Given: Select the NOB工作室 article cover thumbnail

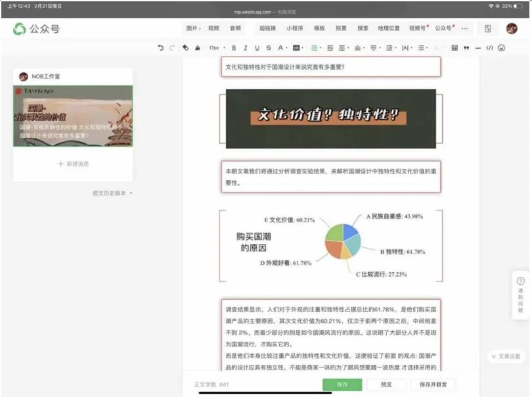Looking at the screenshot, I should pos(73,116).
